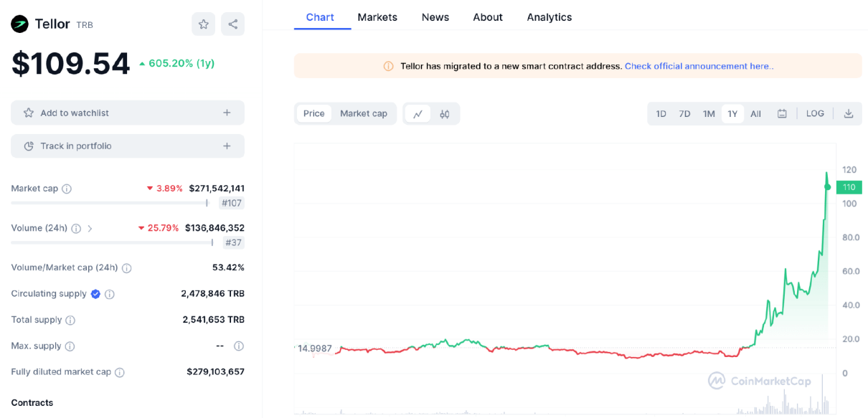Viewport: 868px width, 418px height.
Task: Click the share icon beside Tellor name
Action: coord(233,24)
